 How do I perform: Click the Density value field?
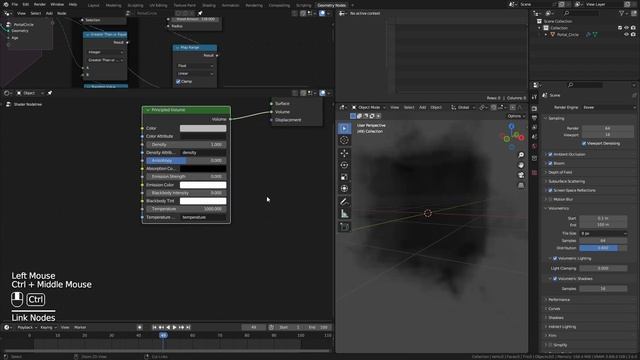tap(186, 144)
